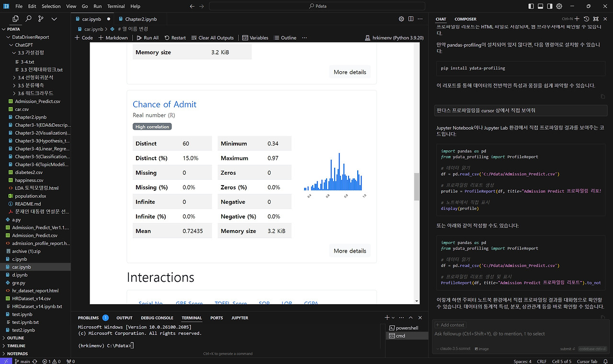Clear All Outputs in notebook
Screen dimensions: 613x364
point(213,38)
